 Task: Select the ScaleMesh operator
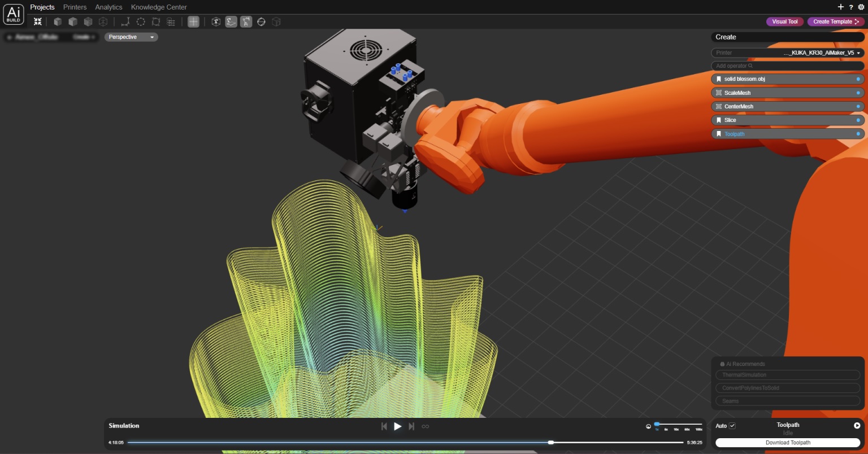[x=788, y=93]
